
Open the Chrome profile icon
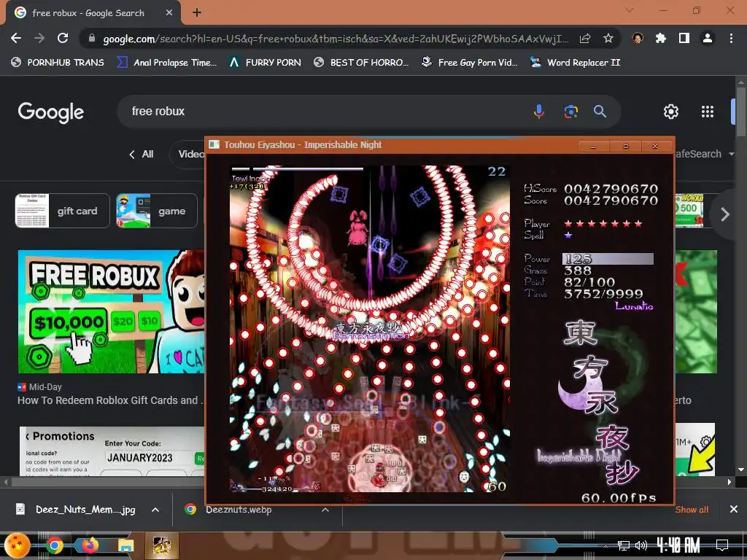(708, 38)
